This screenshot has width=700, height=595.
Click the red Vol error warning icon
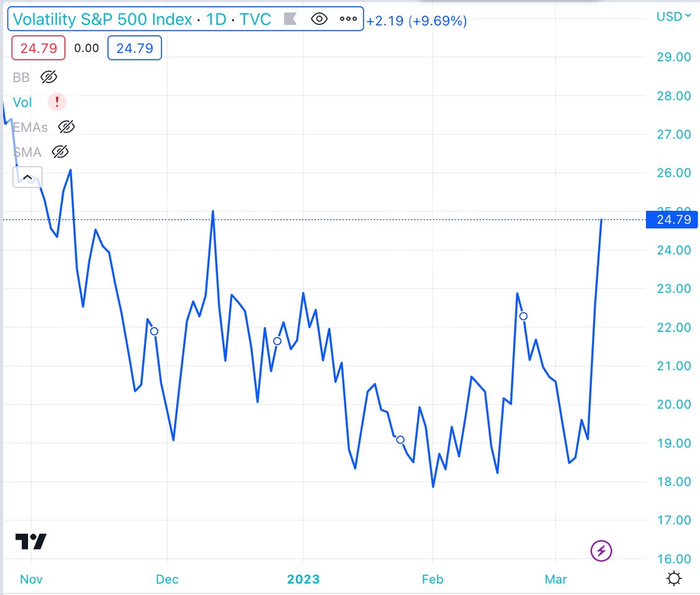coord(57,102)
